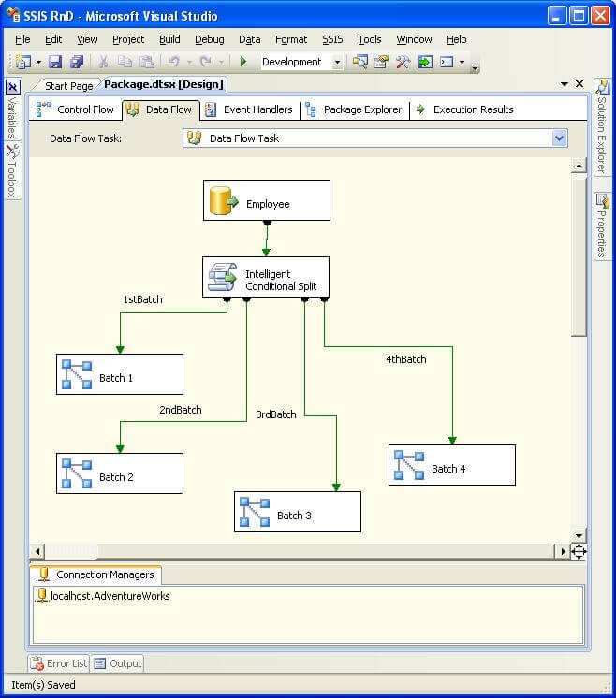Image resolution: width=616 pixels, height=698 pixels.
Task: Click the horizontal scrollbar right arrow
Action: tap(563, 551)
